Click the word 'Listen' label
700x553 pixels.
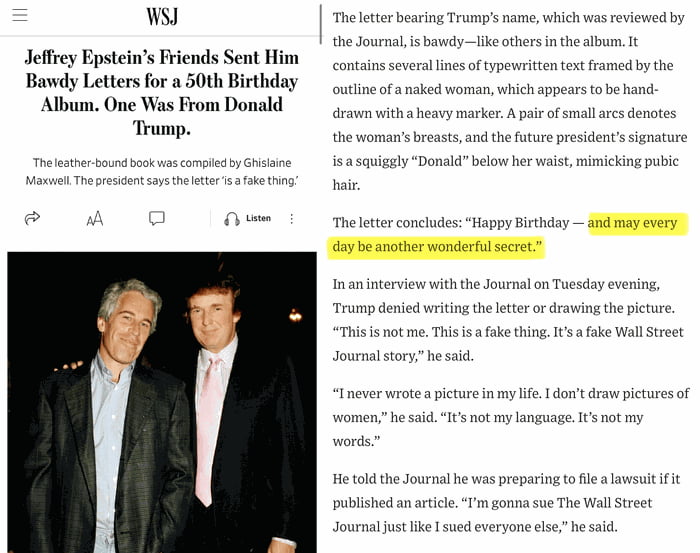point(258,218)
